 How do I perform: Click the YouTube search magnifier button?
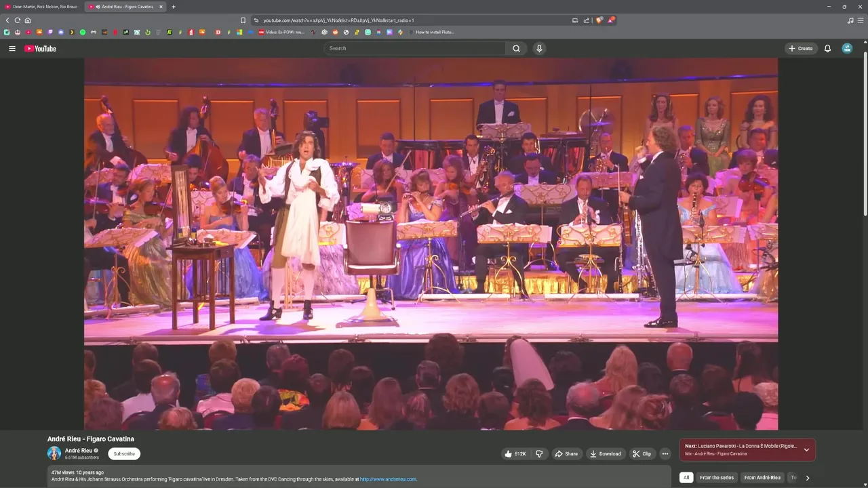coord(516,48)
